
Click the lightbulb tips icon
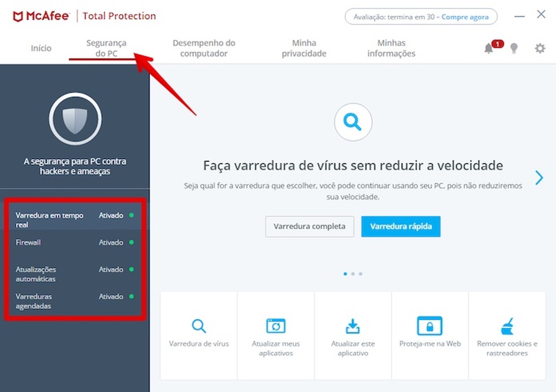click(x=514, y=48)
